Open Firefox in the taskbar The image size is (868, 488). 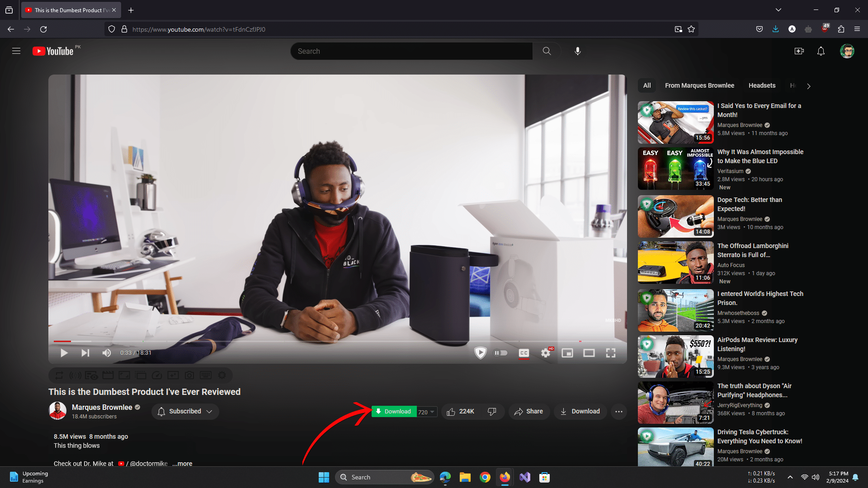pyautogui.click(x=505, y=477)
